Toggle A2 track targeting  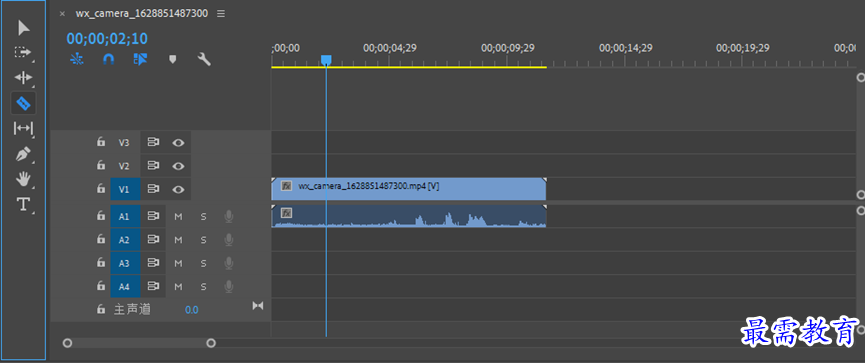click(x=124, y=240)
